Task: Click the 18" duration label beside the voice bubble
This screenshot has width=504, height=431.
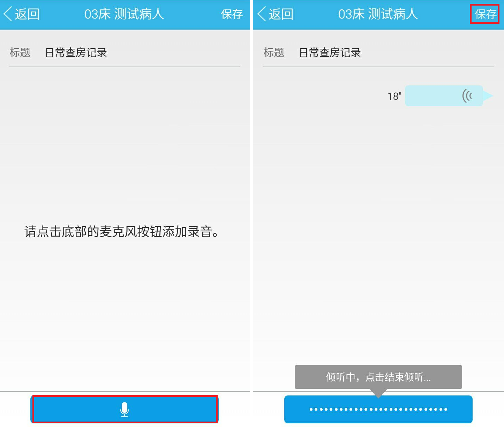Action: 394,96
